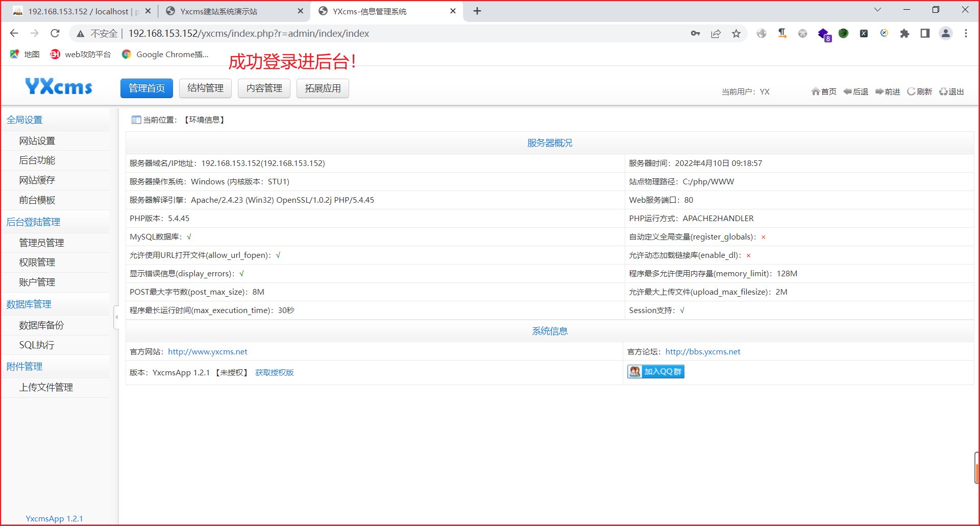Close the 192.168.153.152 / localhost tab
Image resolution: width=980 pixels, height=526 pixels.
coord(148,11)
